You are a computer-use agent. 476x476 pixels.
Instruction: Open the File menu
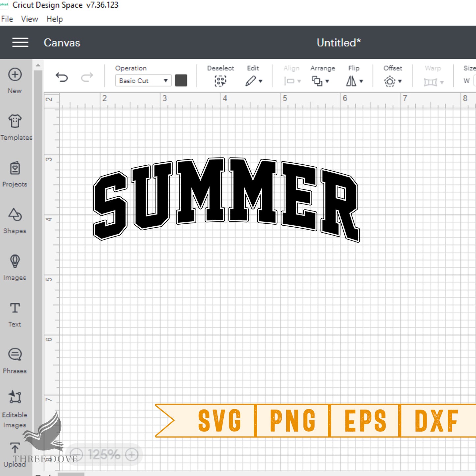[7, 19]
